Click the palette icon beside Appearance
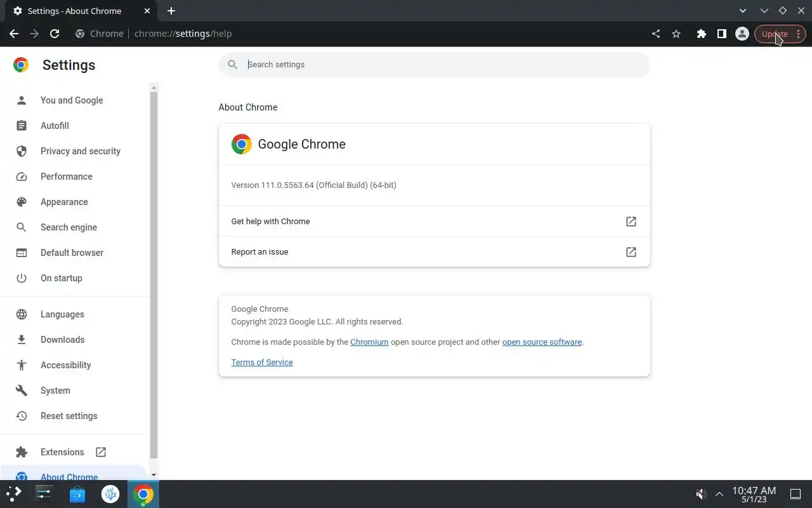 pyautogui.click(x=22, y=202)
